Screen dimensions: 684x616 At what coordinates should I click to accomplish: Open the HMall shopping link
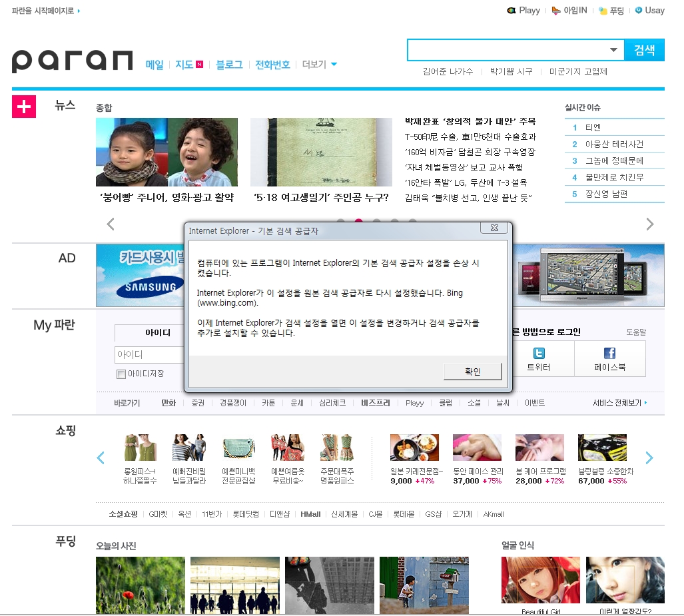click(x=310, y=514)
